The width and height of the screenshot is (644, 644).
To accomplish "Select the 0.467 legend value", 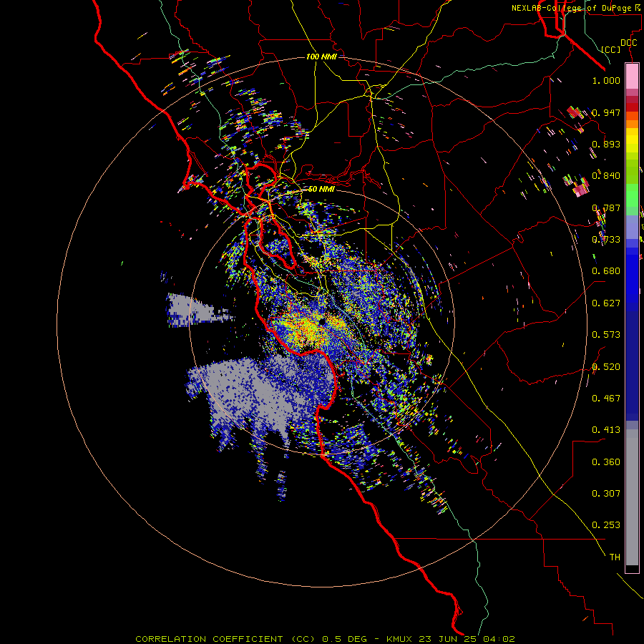I will 606,399.
